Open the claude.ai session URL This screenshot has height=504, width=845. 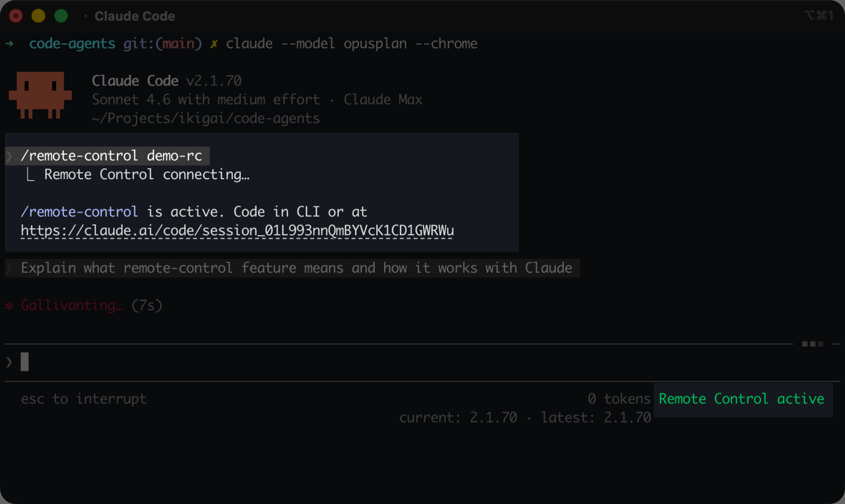pos(238,230)
